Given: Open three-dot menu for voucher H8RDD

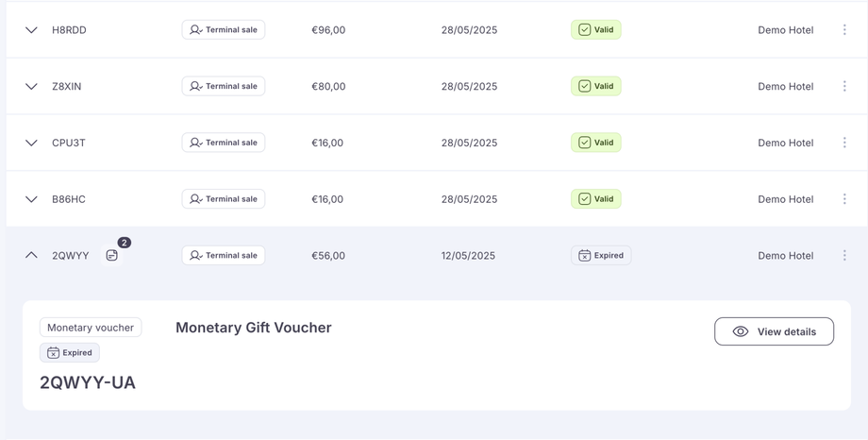Looking at the screenshot, I should click(844, 30).
